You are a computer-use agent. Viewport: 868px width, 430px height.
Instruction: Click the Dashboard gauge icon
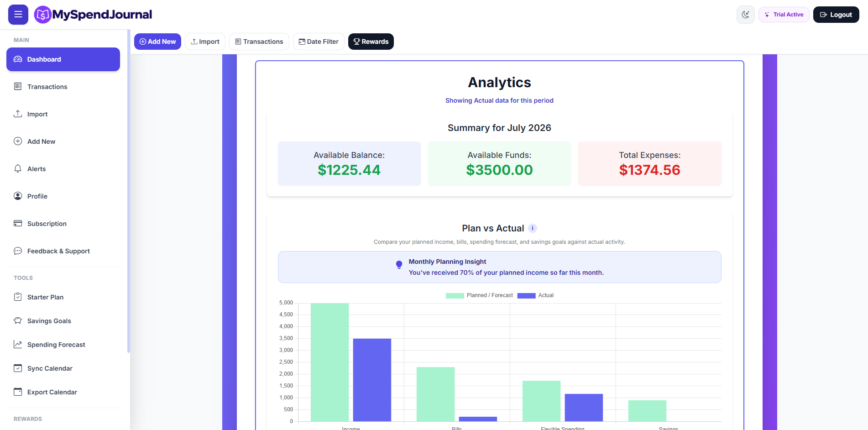tap(18, 59)
